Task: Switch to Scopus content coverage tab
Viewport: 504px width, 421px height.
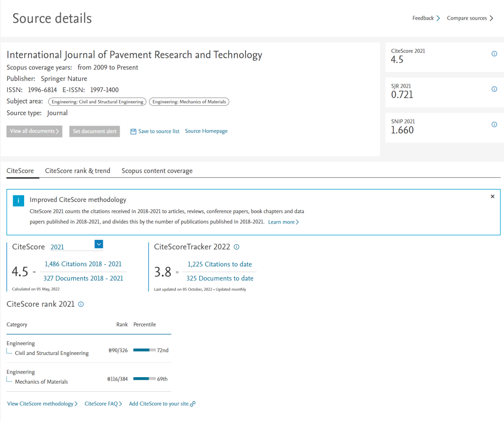Action: (157, 171)
